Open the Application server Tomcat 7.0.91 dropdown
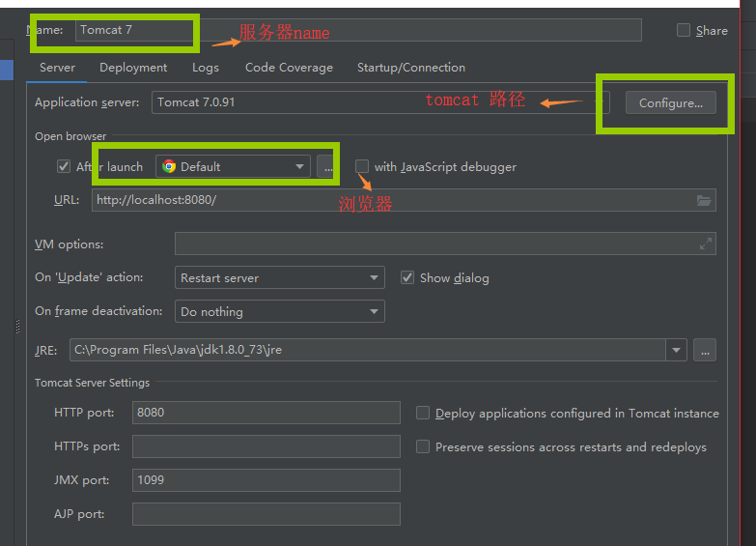This screenshot has width=756, height=546. 380,102
